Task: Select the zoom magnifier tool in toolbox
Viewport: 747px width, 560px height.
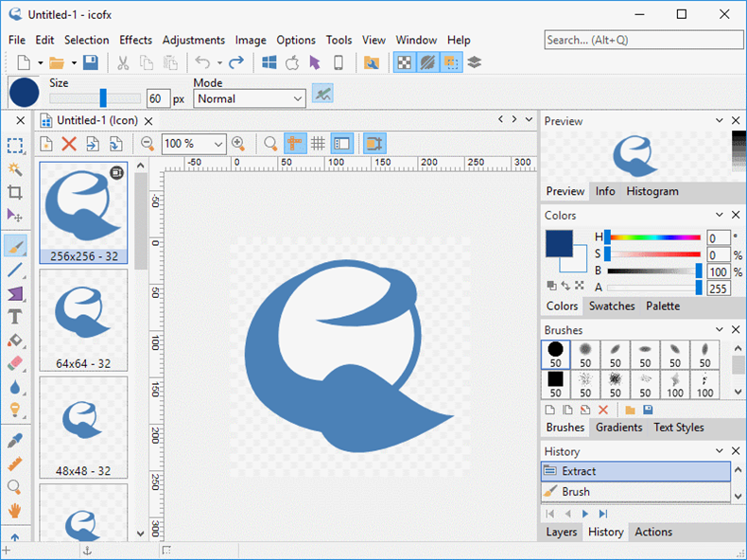Action: [15, 487]
